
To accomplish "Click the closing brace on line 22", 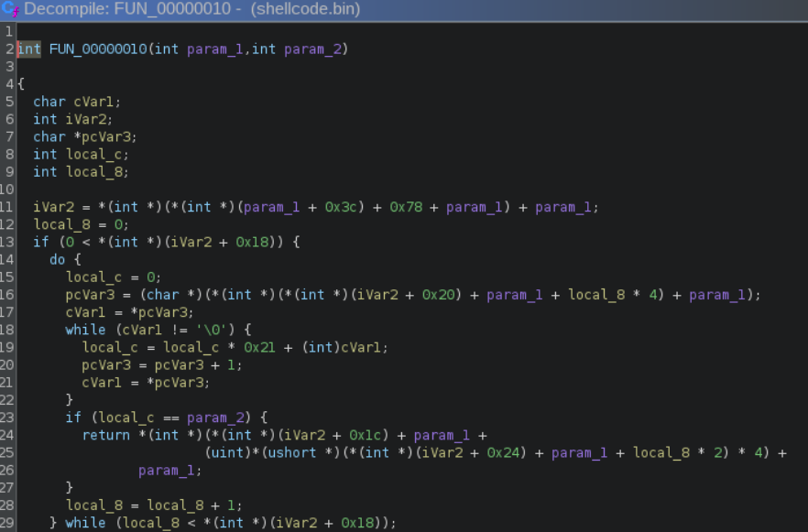I will (x=69, y=399).
